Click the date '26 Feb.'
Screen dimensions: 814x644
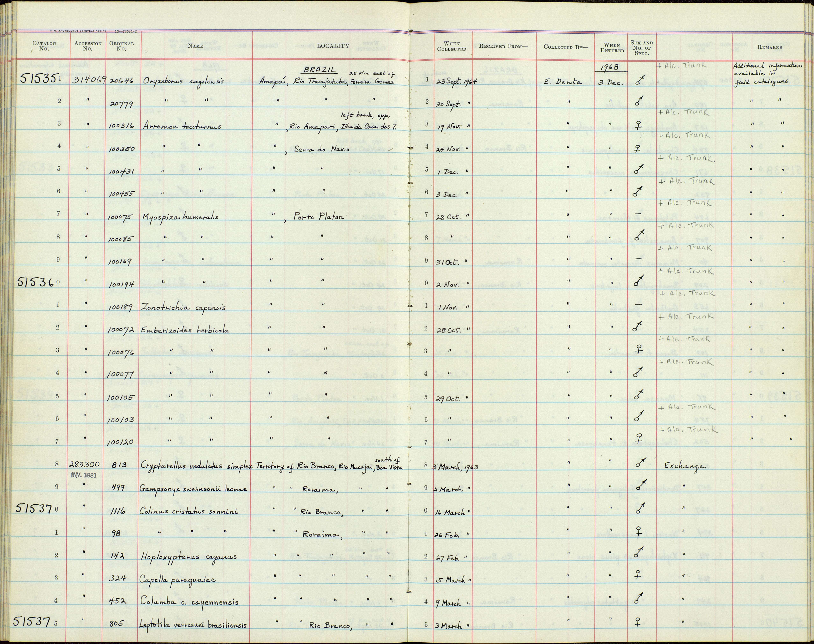(447, 535)
